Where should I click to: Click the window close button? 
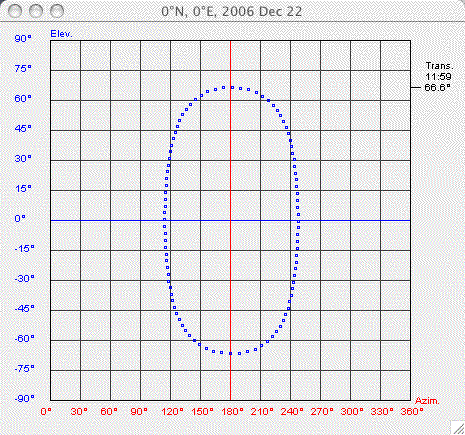point(15,11)
